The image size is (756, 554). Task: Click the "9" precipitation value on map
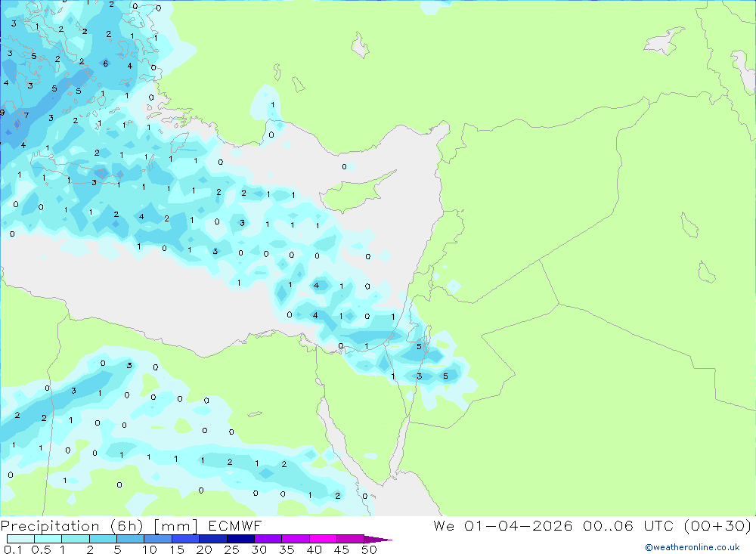tap(2, 113)
